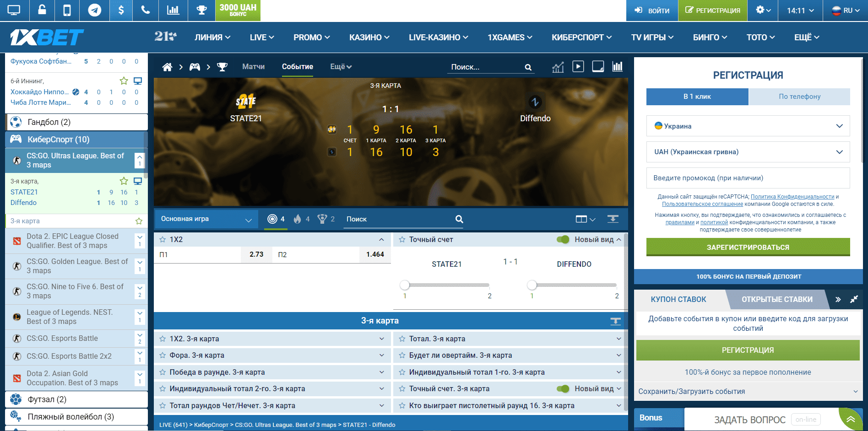868x431 pixels.
Task: Click the trophy breadcrumb icon
Action: coord(222,67)
